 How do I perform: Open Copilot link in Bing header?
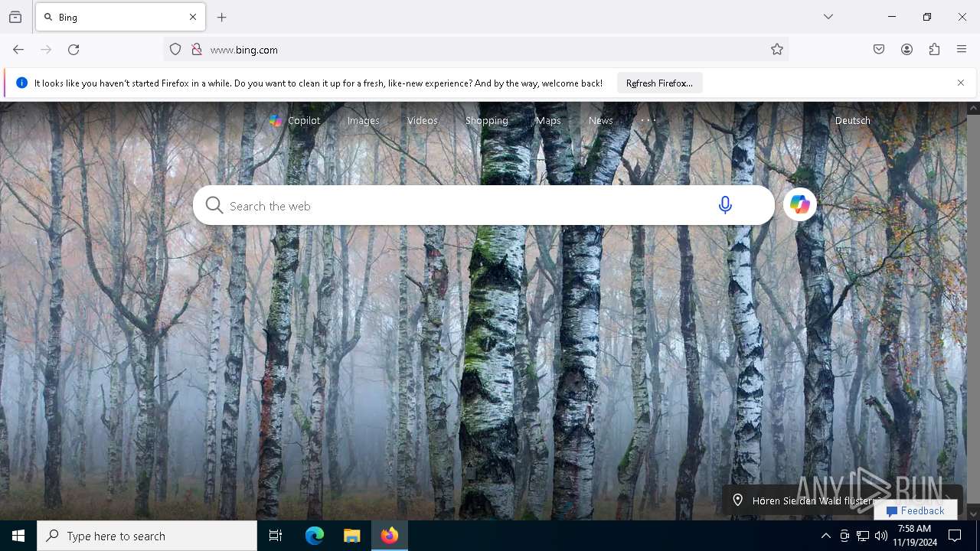(295, 120)
